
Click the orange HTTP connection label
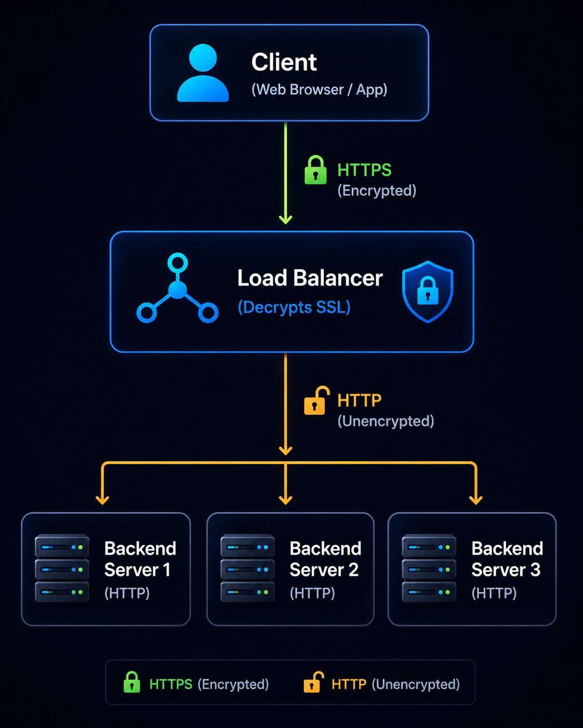[360, 400]
